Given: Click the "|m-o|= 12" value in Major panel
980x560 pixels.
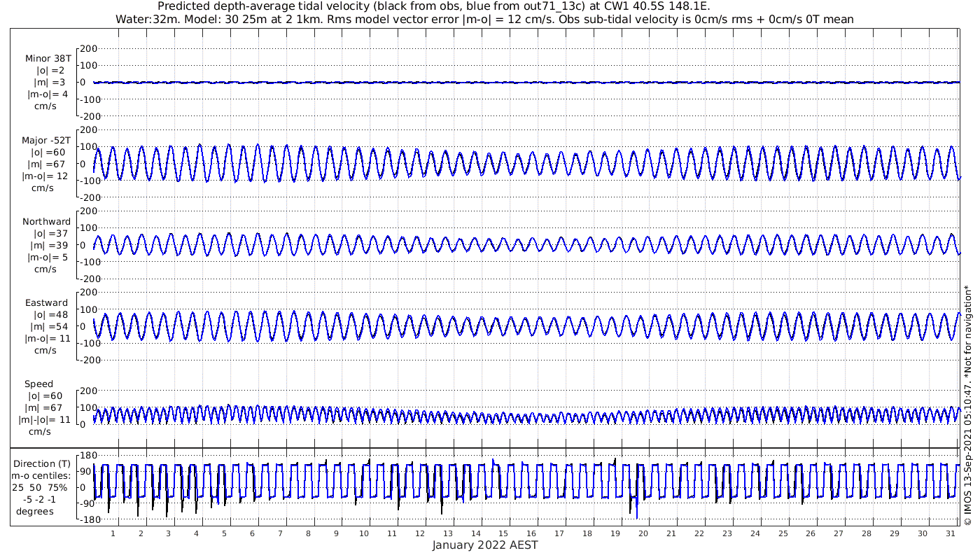Looking at the screenshot, I should tap(46, 176).
